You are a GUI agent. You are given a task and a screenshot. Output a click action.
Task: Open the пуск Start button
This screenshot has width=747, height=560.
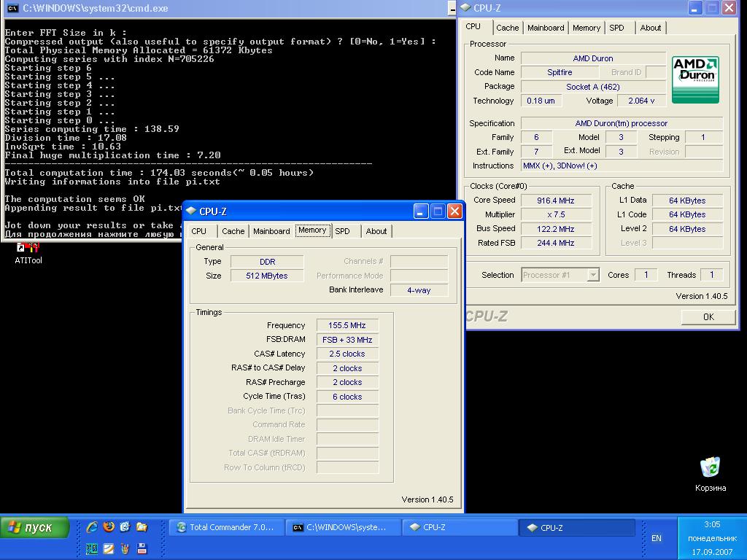35,528
